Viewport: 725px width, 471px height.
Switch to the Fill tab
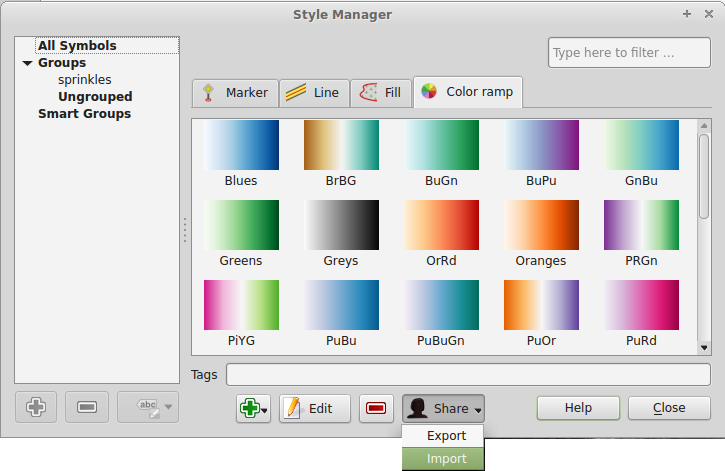(381, 93)
